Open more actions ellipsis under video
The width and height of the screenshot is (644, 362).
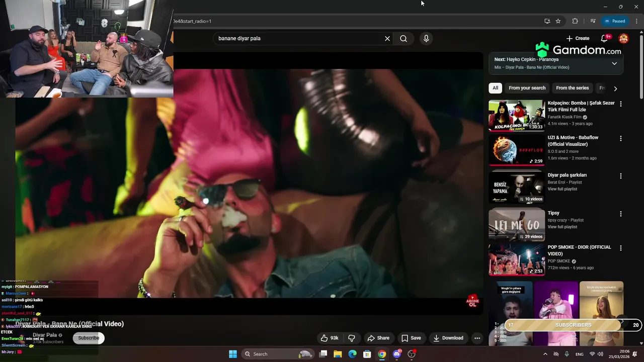point(477,338)
